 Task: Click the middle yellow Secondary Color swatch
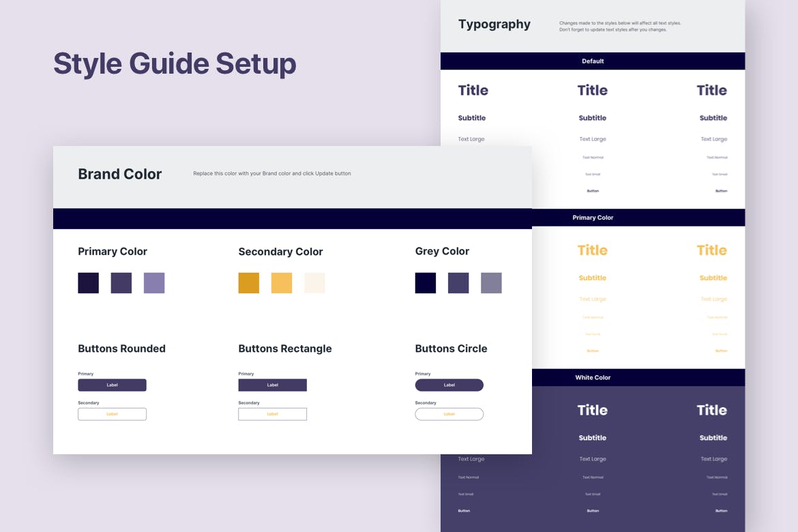[282, 283]
